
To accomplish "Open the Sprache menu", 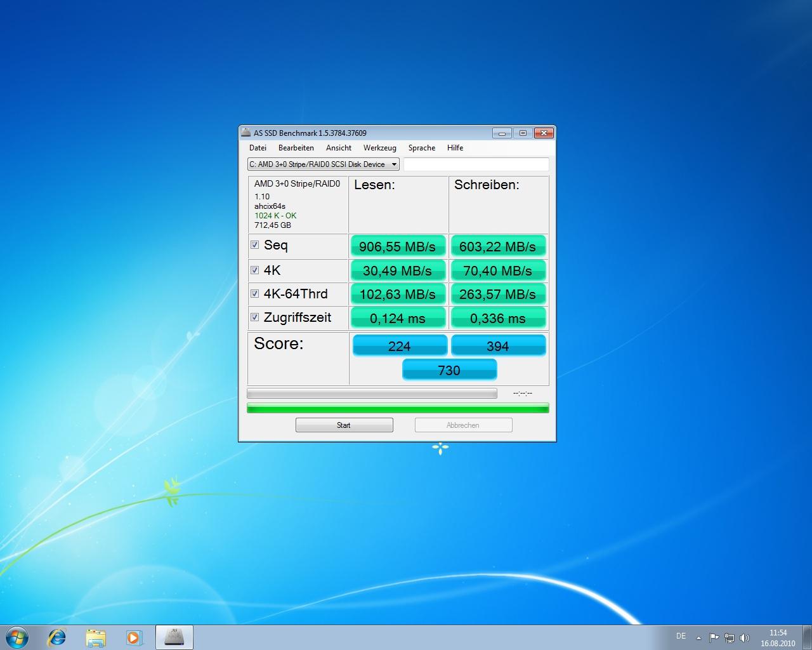I will point(422,148).
